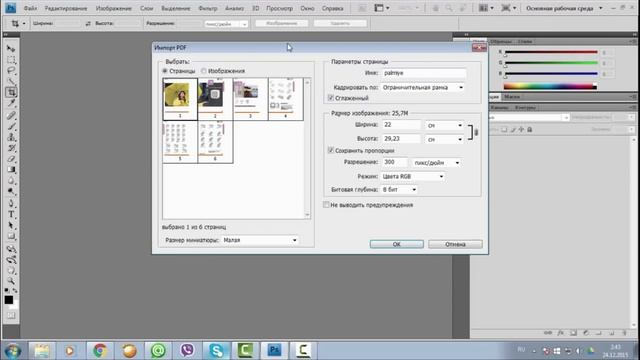Enable Не выводить предупреждения checkbox
Viewport: 640px width, 360px height.
pyautogui.click(x=326, y=204)
